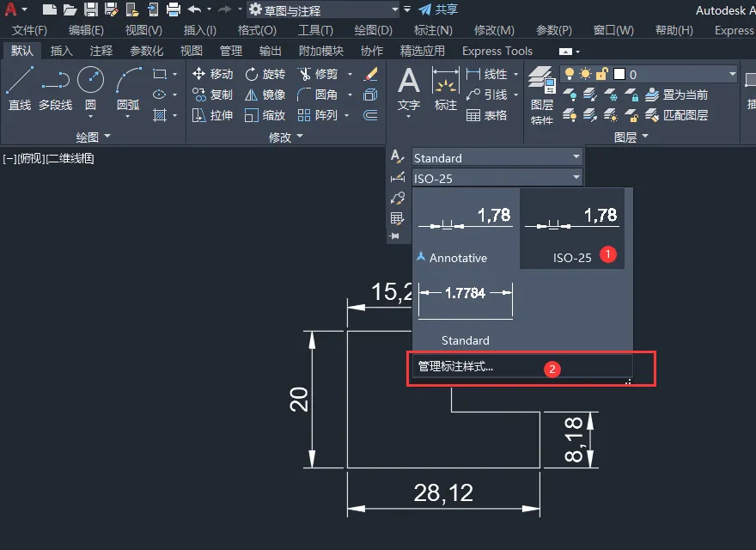Click the Save icon in quick access toolbar
The height and width of the screenshot is (550, 756).
coord(91,9)
